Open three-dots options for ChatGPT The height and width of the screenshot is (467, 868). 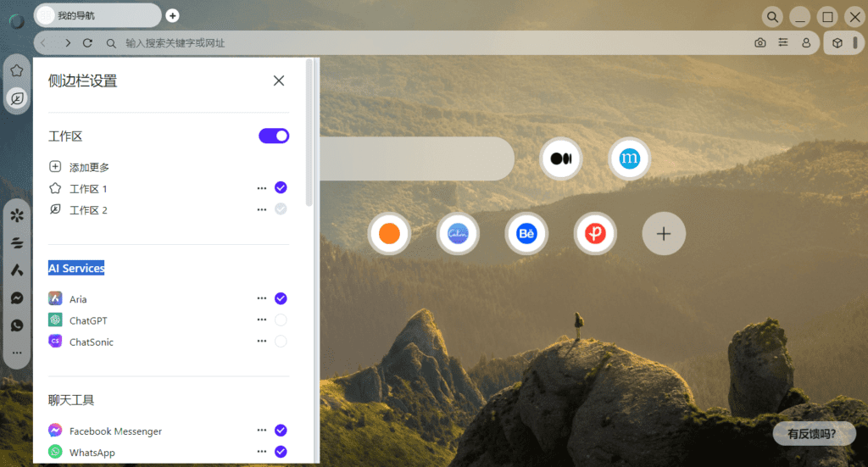click(262, 320)
